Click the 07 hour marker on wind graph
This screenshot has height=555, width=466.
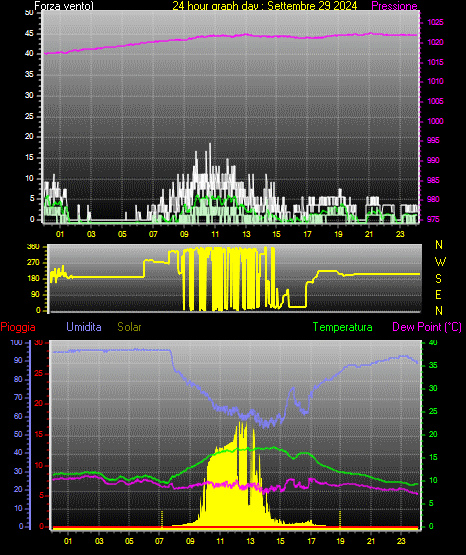(153, 234)
